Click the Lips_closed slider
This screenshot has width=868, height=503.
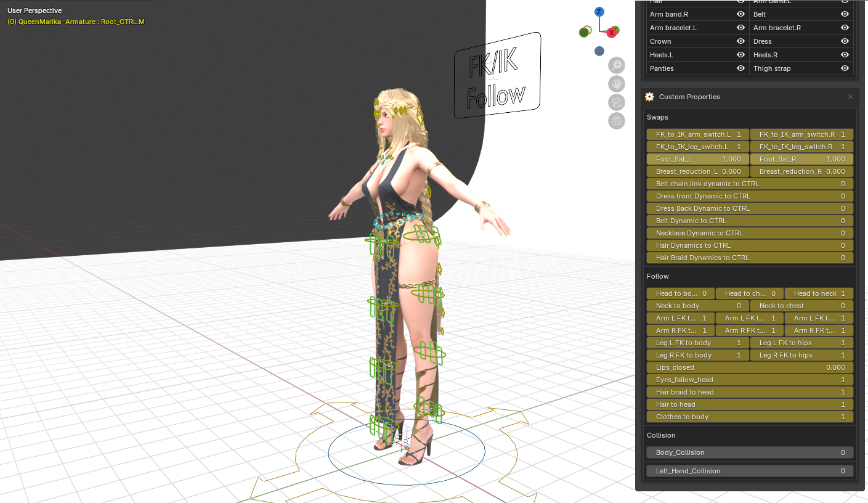tap(750, 367)
